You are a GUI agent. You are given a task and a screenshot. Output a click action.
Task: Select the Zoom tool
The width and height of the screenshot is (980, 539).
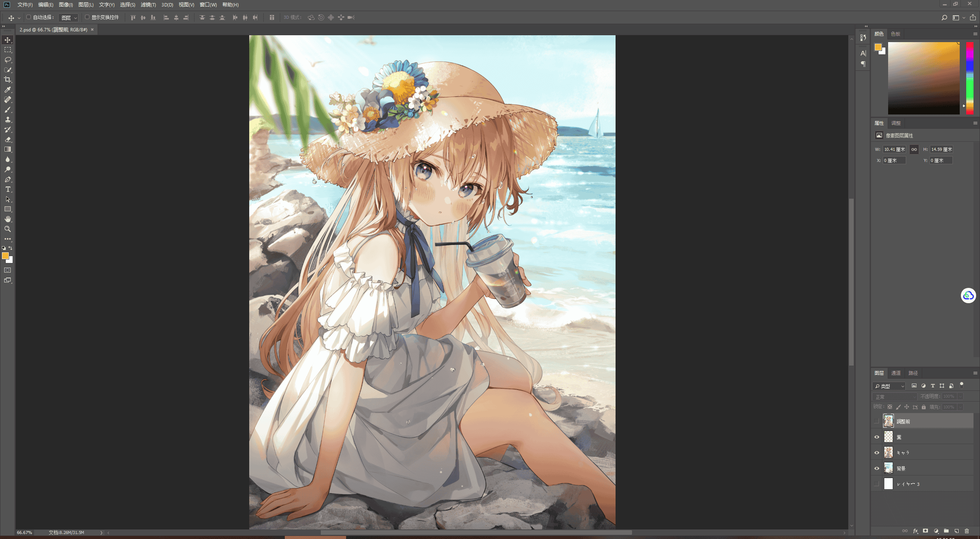[x=8, y=229]
